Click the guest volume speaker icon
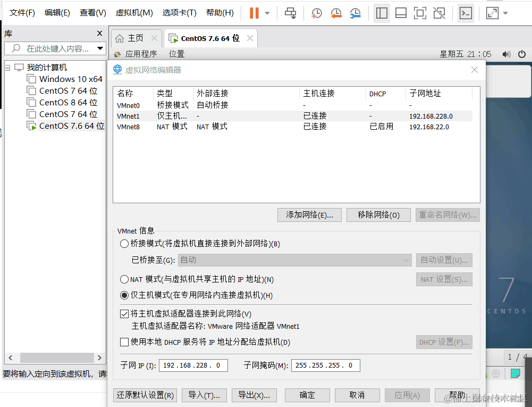 (506, 54)
